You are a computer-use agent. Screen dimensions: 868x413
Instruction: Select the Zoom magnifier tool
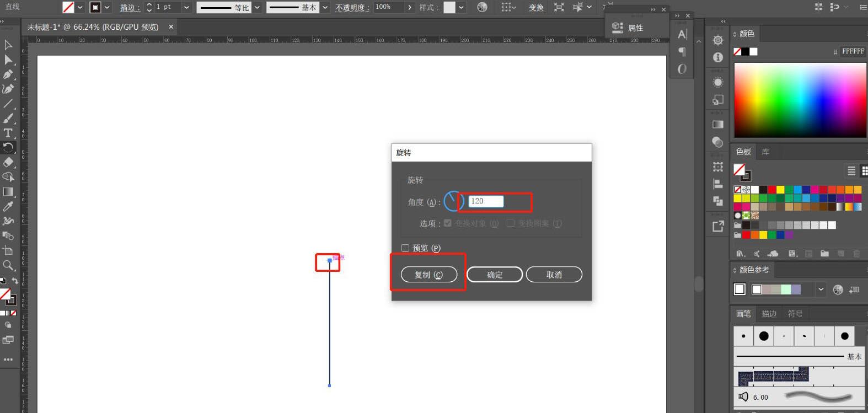8,265
